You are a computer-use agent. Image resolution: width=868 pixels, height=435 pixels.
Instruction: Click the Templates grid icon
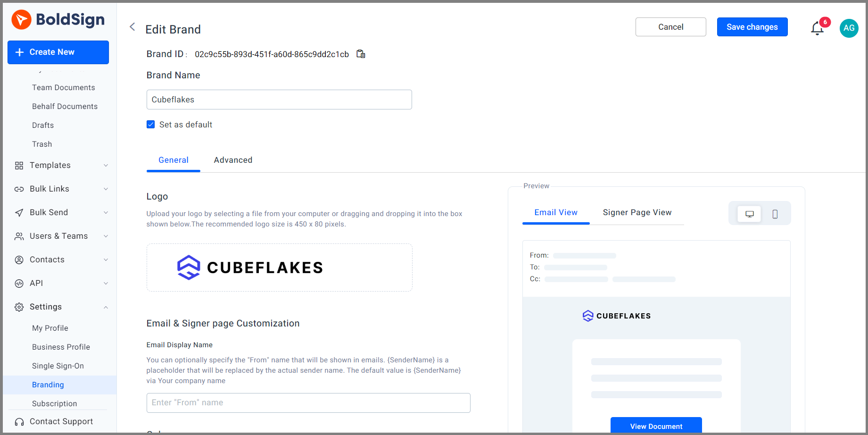coord(19,165)
